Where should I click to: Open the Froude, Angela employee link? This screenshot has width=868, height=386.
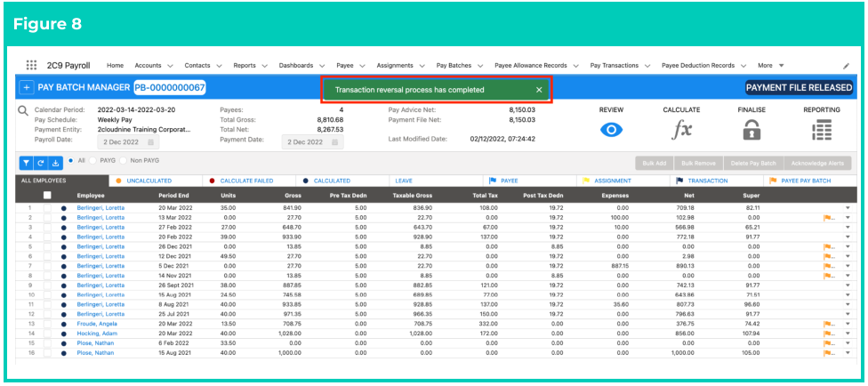[97, 324]
